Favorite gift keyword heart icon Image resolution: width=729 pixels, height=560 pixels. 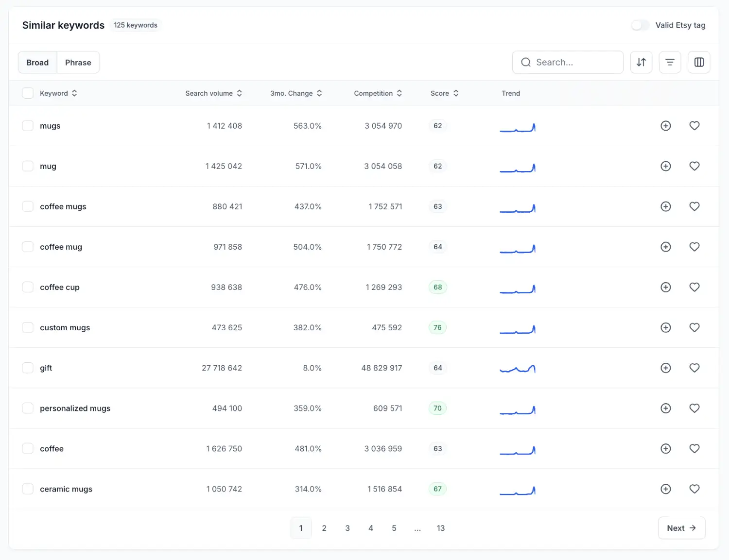(694, 368)
